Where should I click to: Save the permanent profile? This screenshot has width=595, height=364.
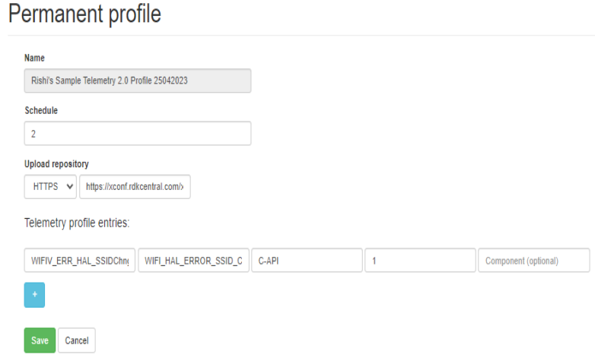tap(40, 340)
